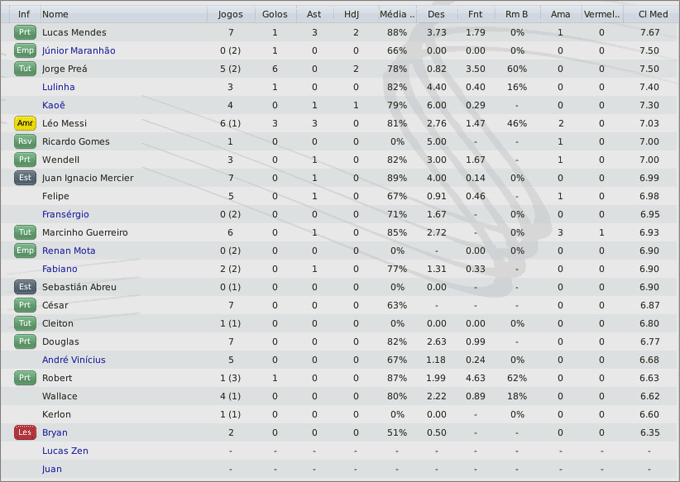Click the Est badge beside Juan Ignacio Mercier
This screenshot has height=482, width=680.
point(25,178)
